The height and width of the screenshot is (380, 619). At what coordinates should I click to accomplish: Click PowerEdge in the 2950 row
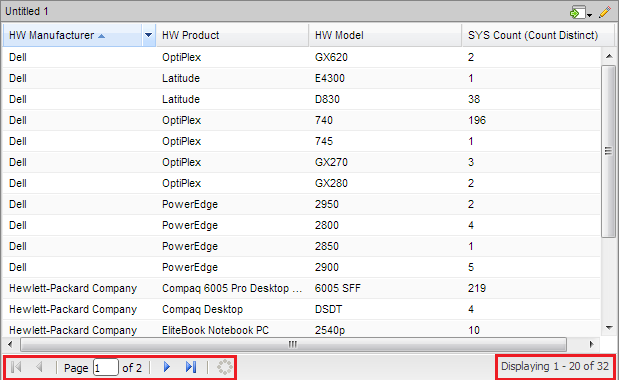(x=190, y=204)
